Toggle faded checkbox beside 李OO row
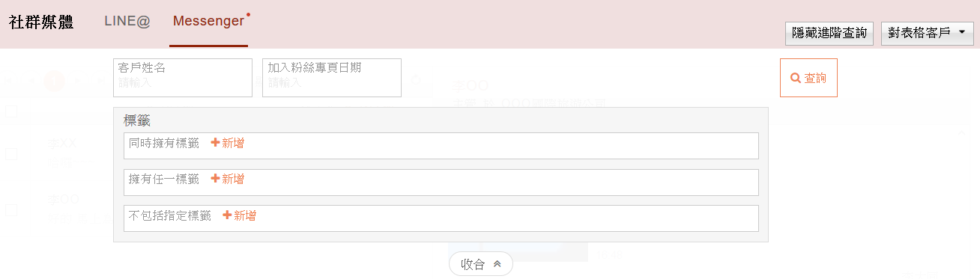Image resolution: width=980 pixels, height=279 pixels. 11,210
